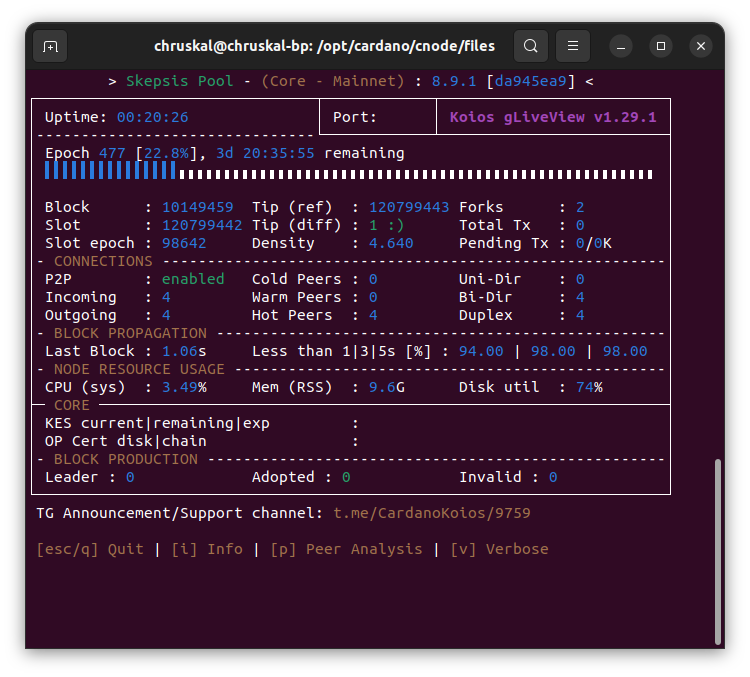Image resolution: width=750 pixels, height=677 pixels.
Task: Click the propagation value 94.00
Action: click(481, 351)
